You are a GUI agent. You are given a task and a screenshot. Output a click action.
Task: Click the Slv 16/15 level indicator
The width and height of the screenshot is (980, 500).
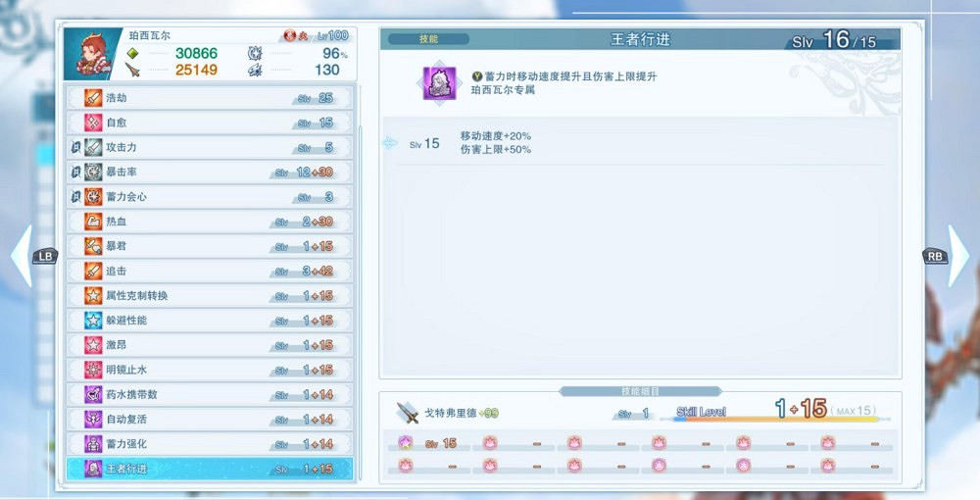coord(834,40)
